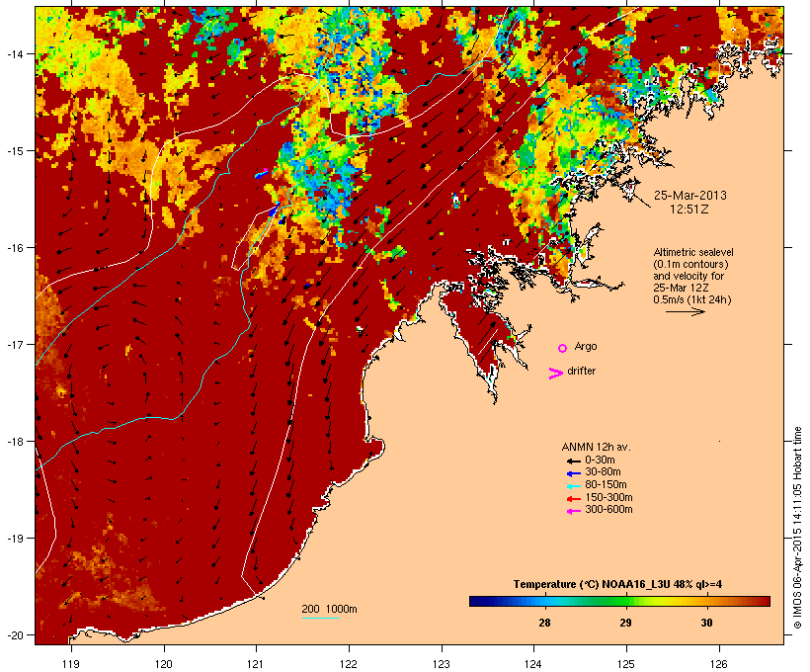Click latitude -17 axis label
Viewport: 810px width, 672px height.
coord(14,344)
